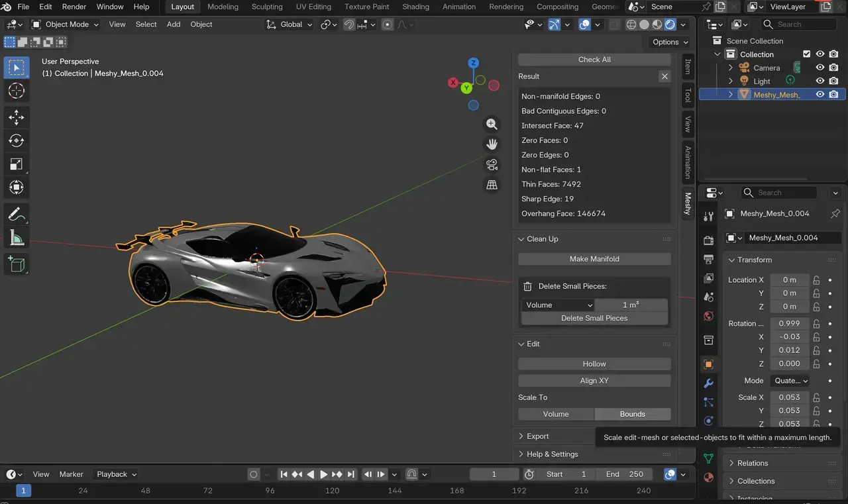The width and height of the screenshot is (848, 504).
Task: Click the Delete Small Pieces button
Action: (594, 318)
